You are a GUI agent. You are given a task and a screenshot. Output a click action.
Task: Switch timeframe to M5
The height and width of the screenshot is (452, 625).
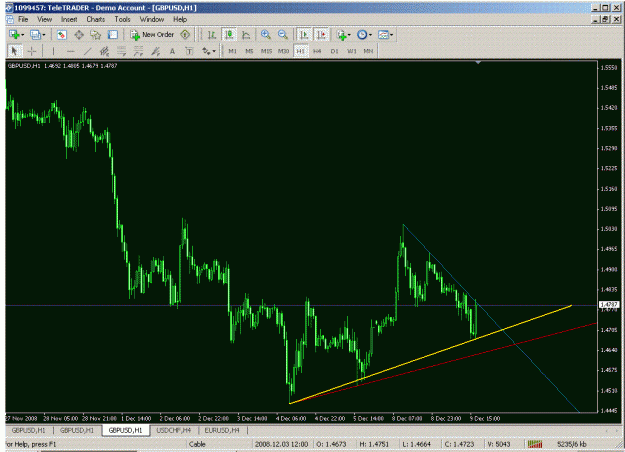[x=249, y=51]
